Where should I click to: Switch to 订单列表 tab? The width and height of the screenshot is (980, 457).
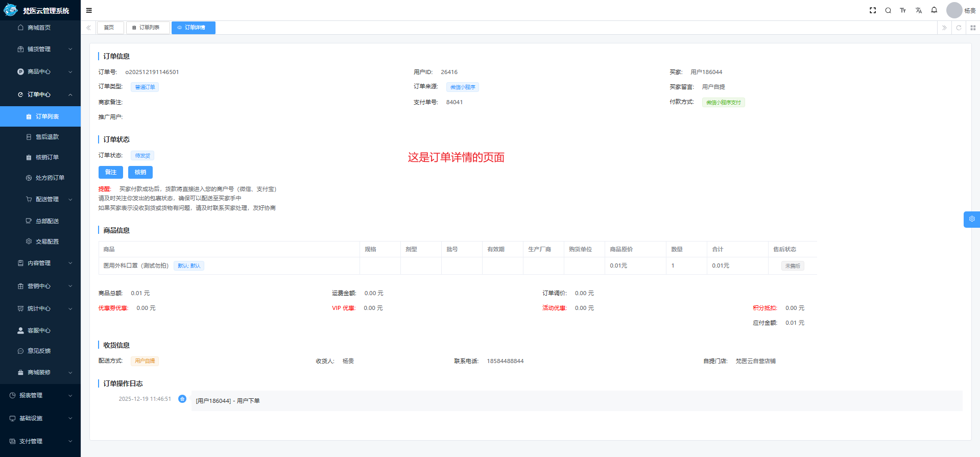pyautogui.click(x=148, y=28)
